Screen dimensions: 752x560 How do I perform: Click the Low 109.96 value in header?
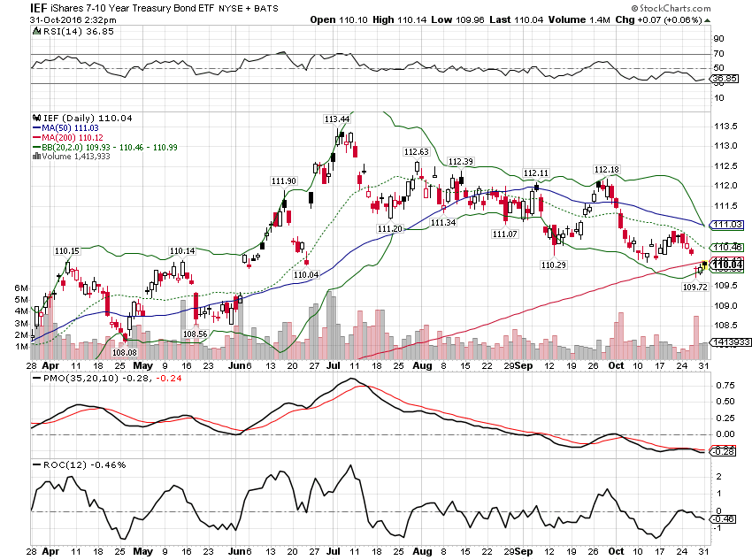[457, 19]
